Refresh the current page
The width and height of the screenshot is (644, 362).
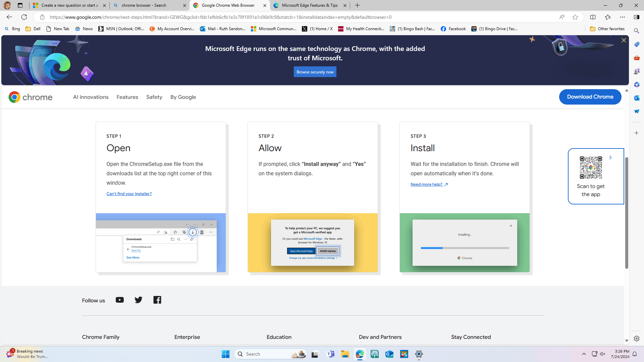24,17
